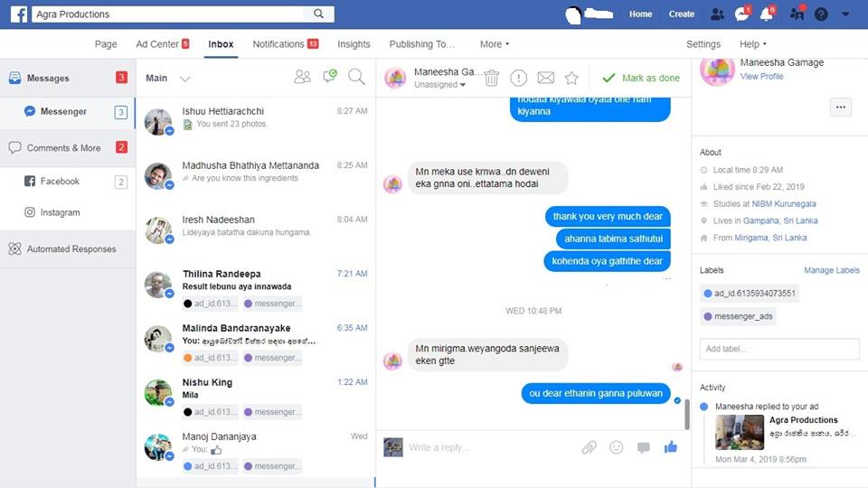The height and width of the screenshot is (488, 868).
Task: Open the bell notifications icon
Action: [767, 14]
